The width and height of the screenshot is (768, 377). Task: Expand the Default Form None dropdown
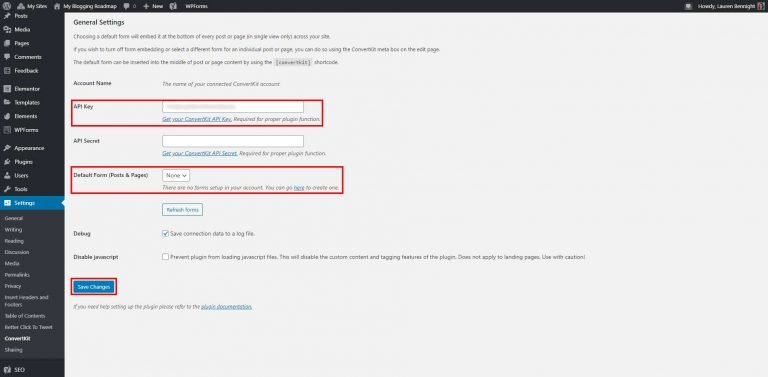point(176,175)
